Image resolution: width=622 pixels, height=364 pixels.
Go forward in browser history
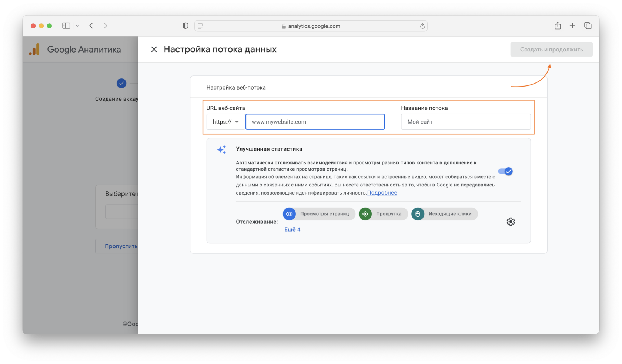106,26
